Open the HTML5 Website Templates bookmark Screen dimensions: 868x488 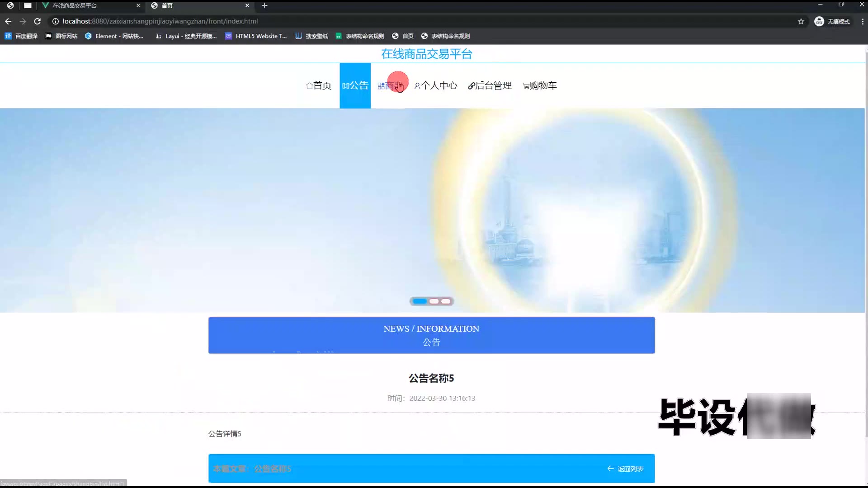pos(256,36)
